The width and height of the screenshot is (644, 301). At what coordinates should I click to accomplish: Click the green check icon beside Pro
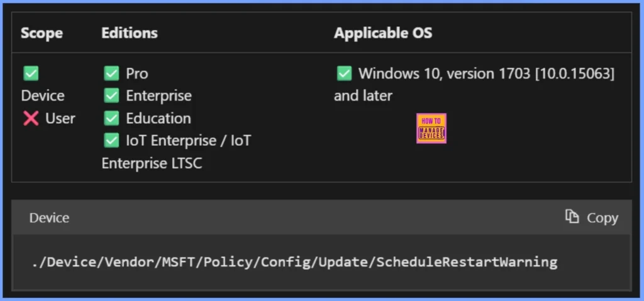(x=111, y=74)
